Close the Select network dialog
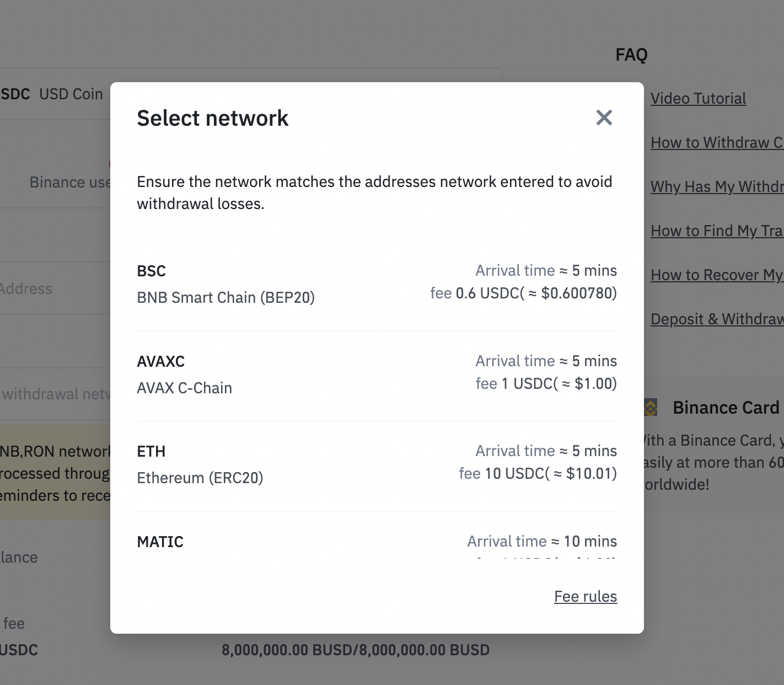Screen dimensions: 784x685 tap(604, 117)
